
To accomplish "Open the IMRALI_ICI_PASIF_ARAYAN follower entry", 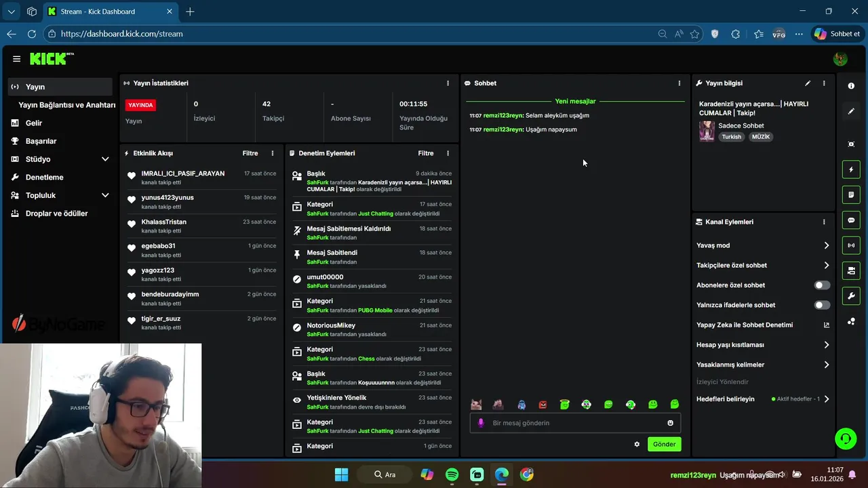I will 201,178.
